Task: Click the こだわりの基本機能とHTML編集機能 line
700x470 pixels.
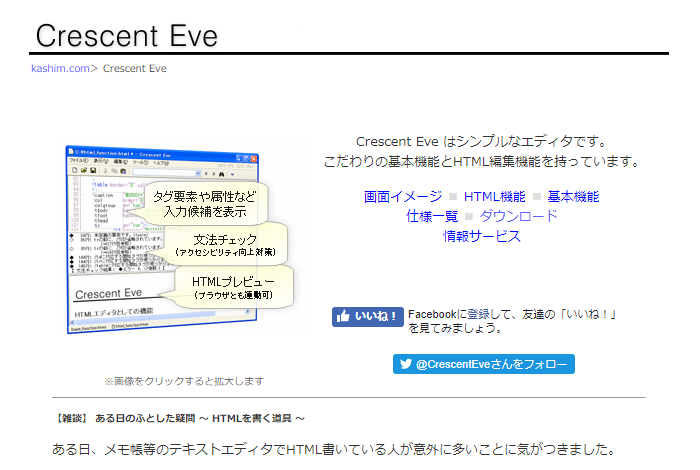Action: pyautogui.click(x=482, y=161)
